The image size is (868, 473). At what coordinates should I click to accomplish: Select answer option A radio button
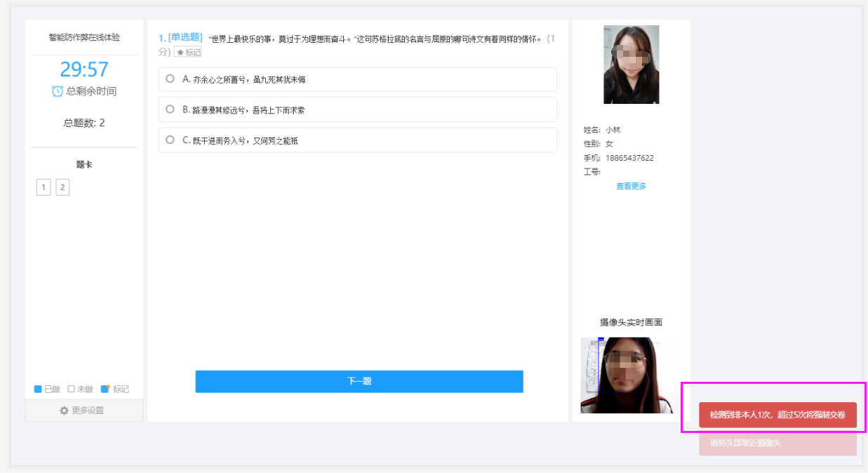point(170,79)
